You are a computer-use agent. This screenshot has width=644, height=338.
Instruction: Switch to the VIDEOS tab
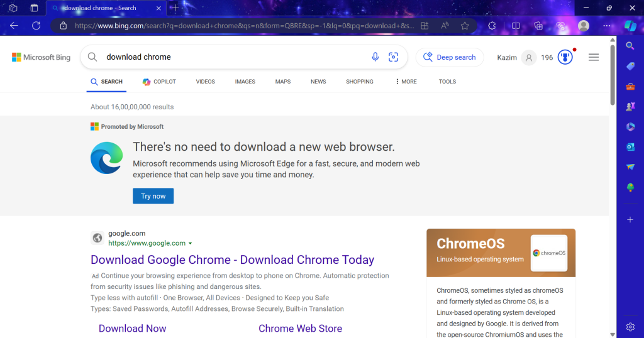(206, 82)
